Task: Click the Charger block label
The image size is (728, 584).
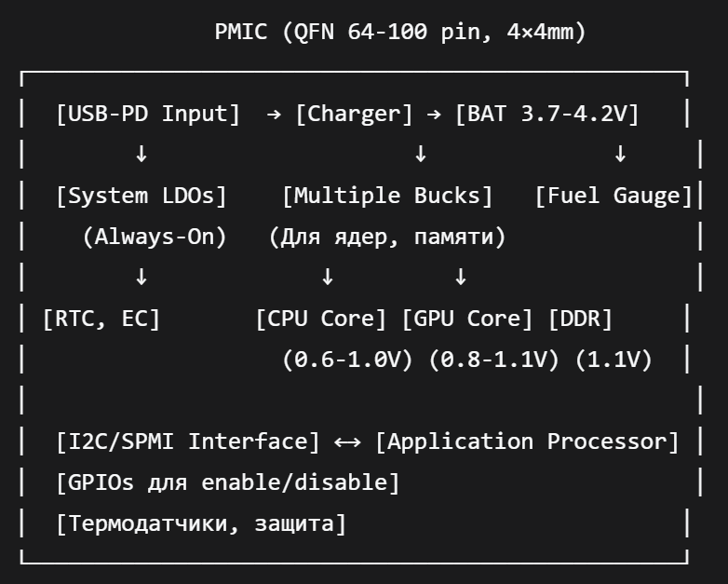Action: coord(354,114)
